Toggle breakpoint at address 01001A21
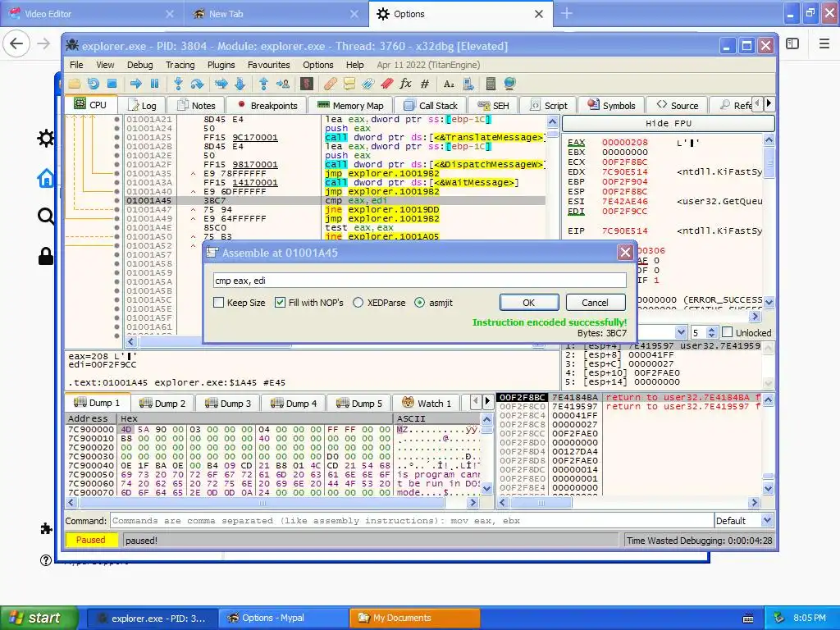This screenshot has height=630, width=840. [x=116, y=120]
